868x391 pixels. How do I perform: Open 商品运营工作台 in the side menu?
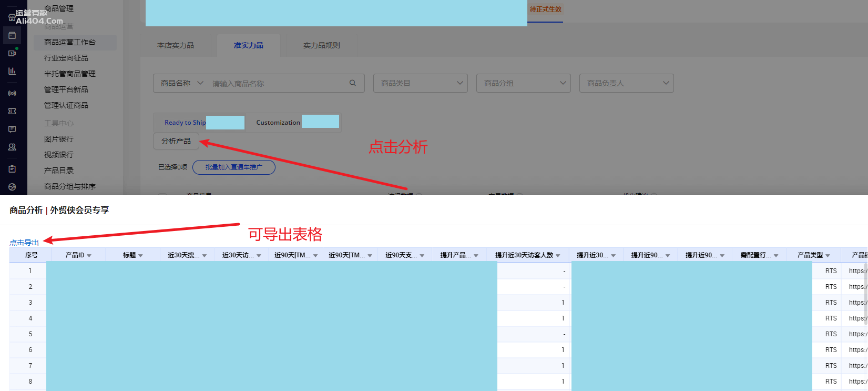coord(70,42)
